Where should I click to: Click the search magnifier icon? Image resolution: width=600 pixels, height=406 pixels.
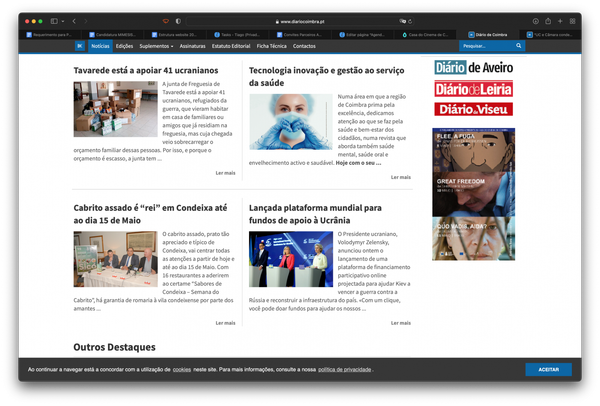pos(519,46)
